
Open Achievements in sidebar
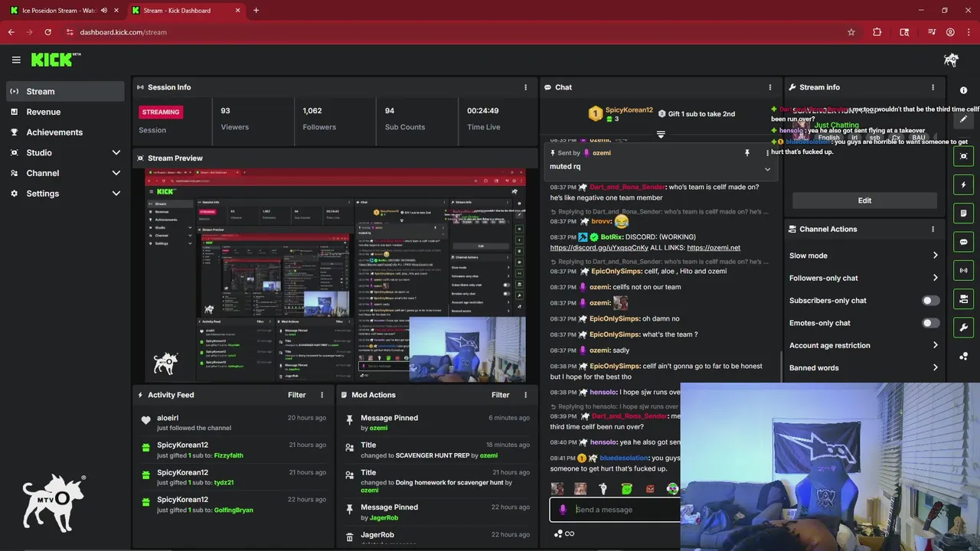[65, 132]
